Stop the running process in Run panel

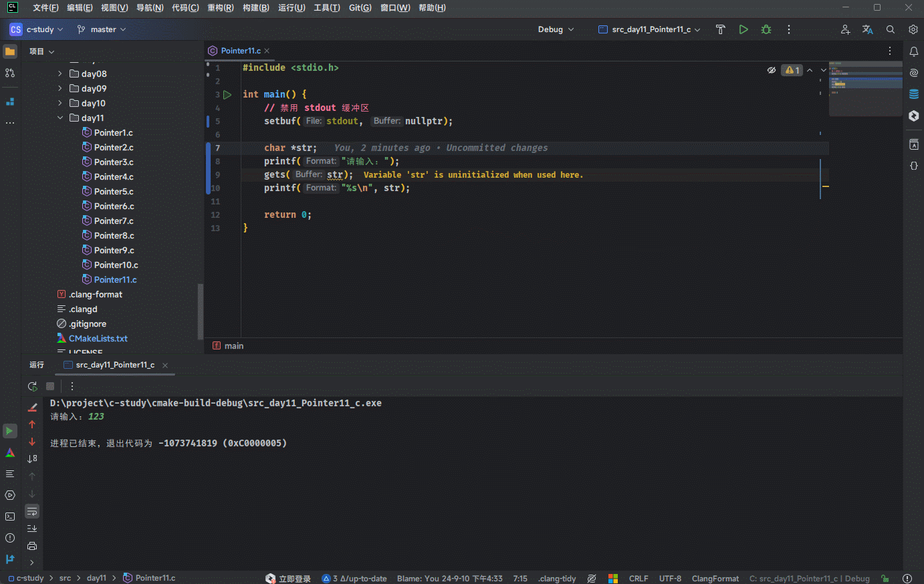coord(50,386)
